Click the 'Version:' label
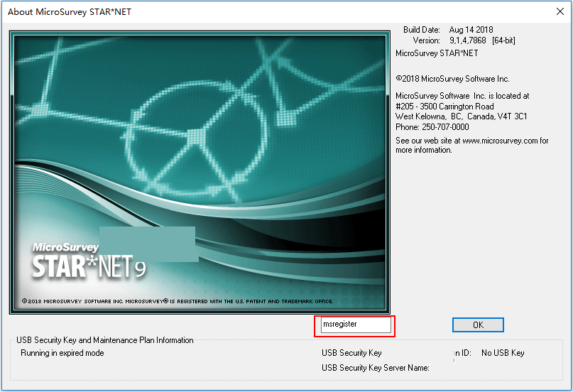This screenshot has height=392, width=573. (427, 40)
